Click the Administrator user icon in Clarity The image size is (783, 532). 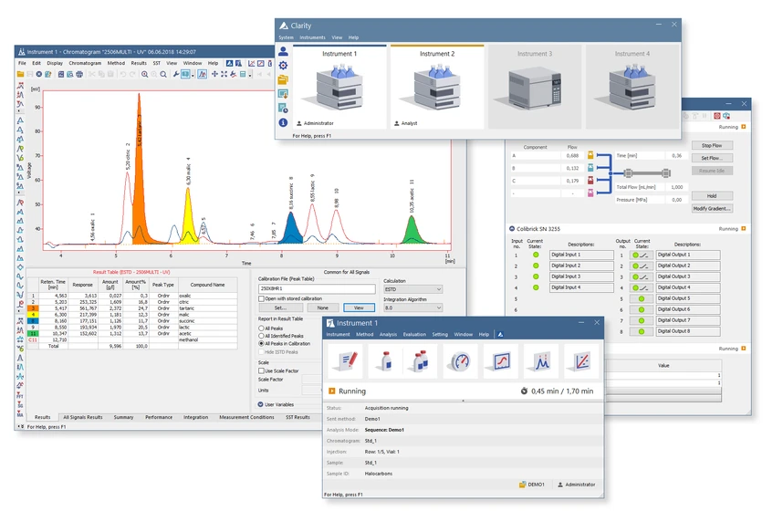tap(299, 123)
